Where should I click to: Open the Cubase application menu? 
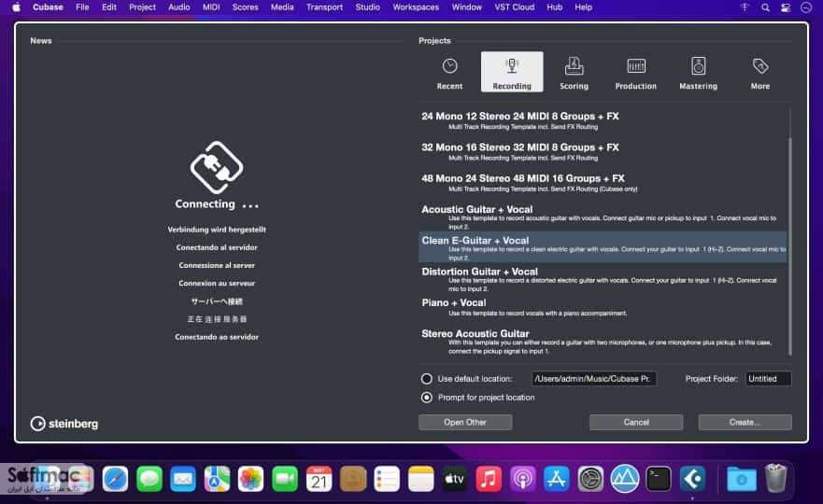[x=48, y=7]
